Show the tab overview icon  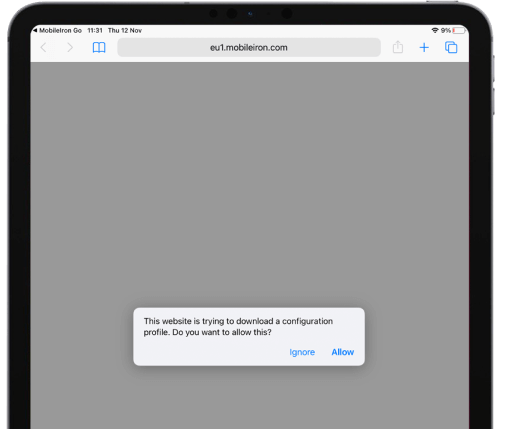click(x=451, y=47)
